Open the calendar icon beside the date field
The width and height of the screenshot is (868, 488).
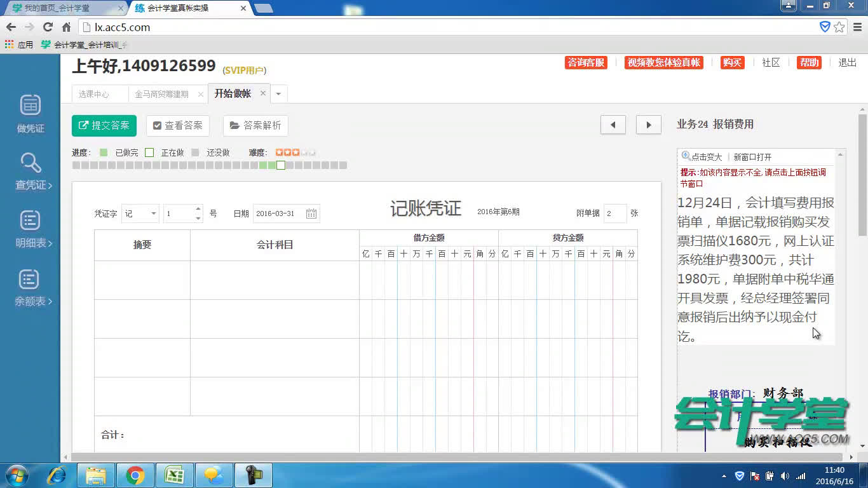coord(311,213)
